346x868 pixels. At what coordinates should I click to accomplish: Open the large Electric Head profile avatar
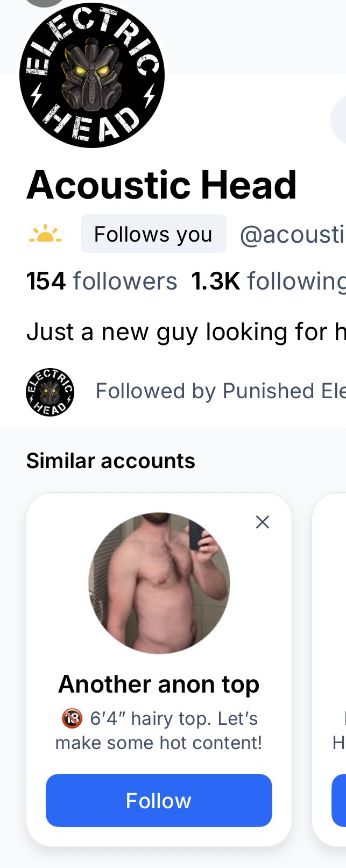point(91,75)
